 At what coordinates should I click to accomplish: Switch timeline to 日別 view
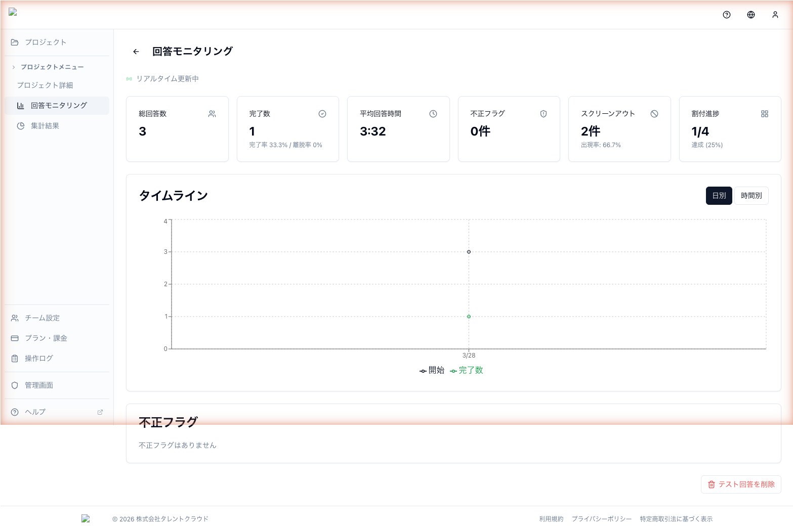click(x=719, y=196)
